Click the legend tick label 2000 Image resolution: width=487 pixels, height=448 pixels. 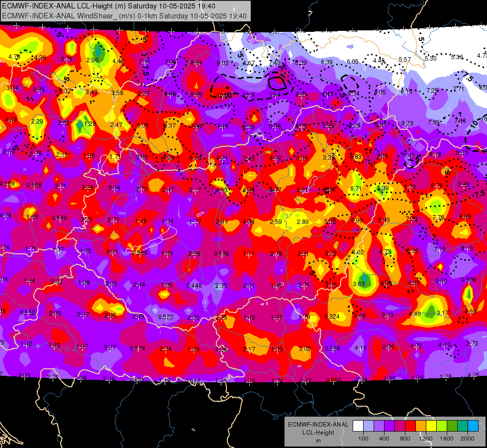[x=468, y=439]
